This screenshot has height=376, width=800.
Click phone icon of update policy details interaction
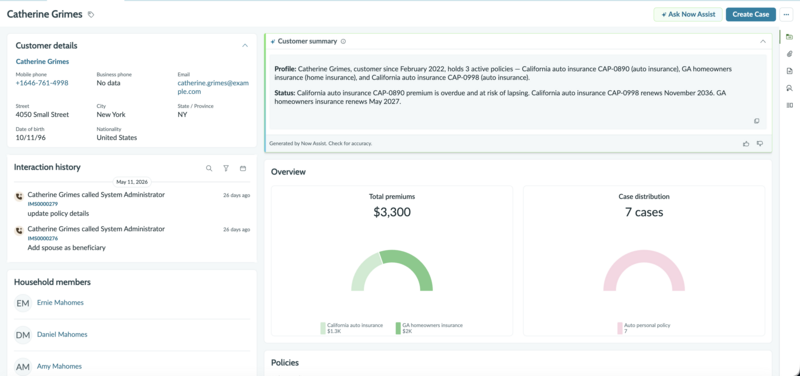(19, 196)
